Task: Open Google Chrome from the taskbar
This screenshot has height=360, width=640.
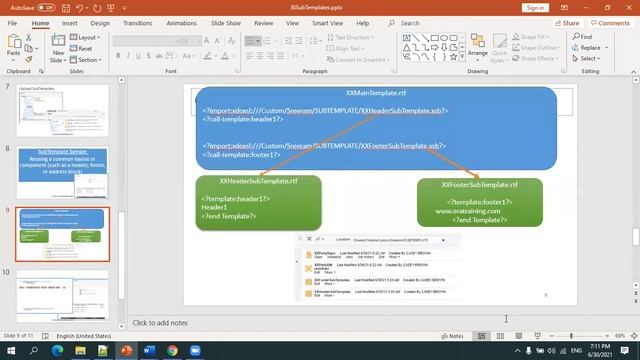Action: [172, 351]
